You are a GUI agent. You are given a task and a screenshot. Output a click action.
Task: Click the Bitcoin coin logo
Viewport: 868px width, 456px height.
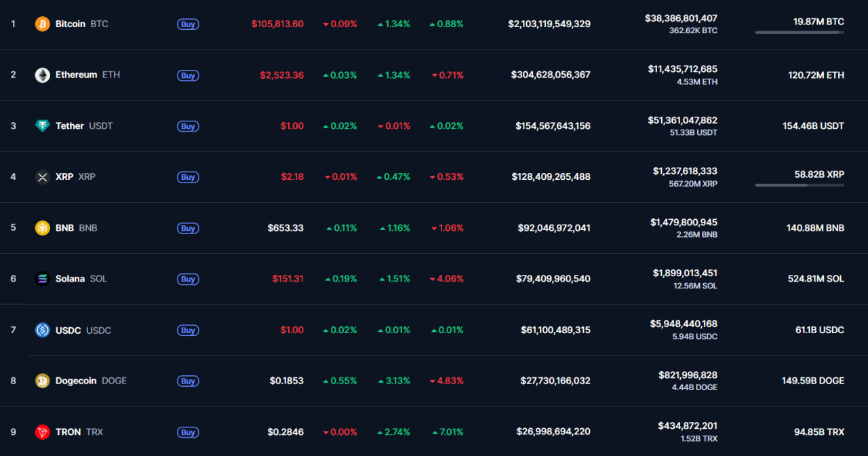[x=43, y=24]
